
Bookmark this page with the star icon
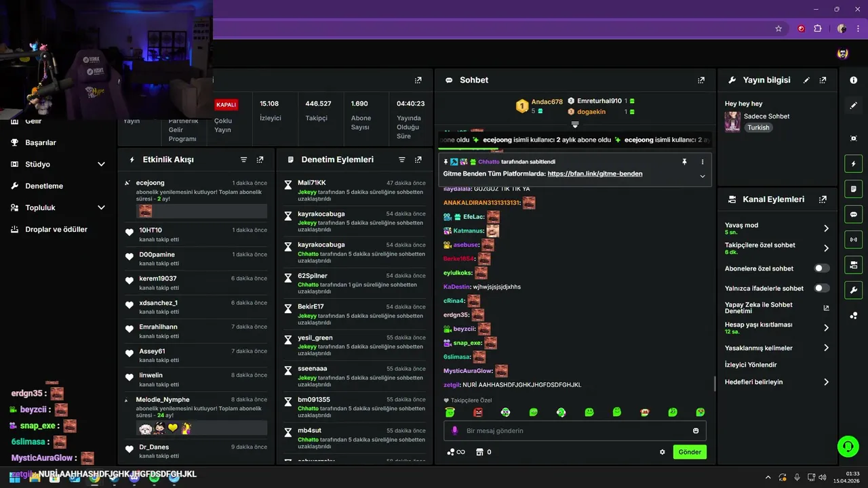click(x=778, y=28)
